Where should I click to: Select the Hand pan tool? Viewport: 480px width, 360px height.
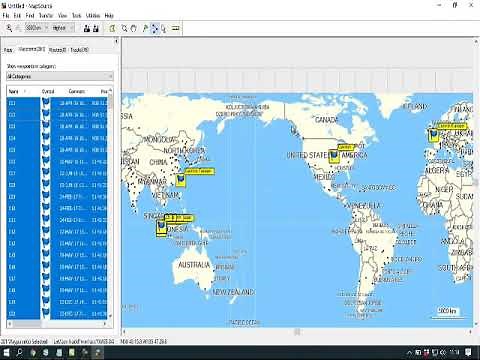(134, 28)
